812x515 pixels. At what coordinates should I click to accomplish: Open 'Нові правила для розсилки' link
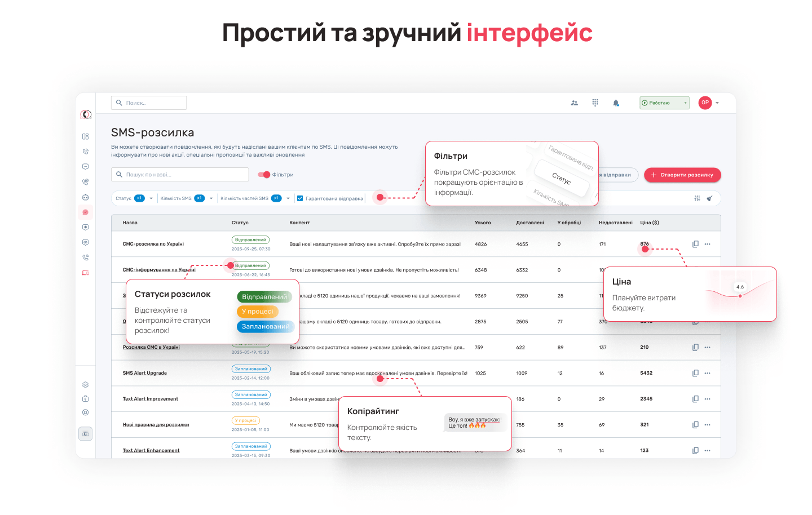pyautogui.click(x=156, y=425)
